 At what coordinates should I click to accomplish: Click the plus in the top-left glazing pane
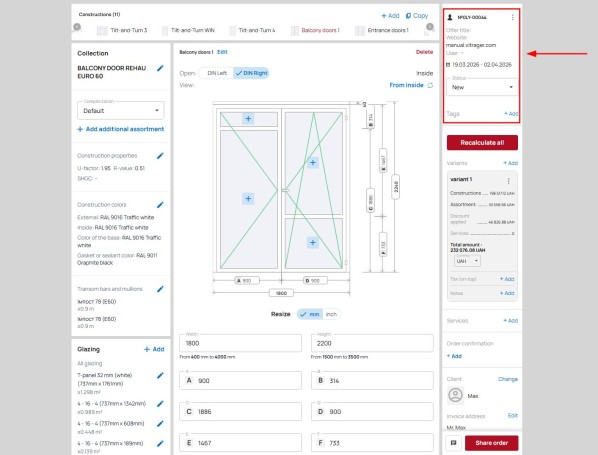248,119
